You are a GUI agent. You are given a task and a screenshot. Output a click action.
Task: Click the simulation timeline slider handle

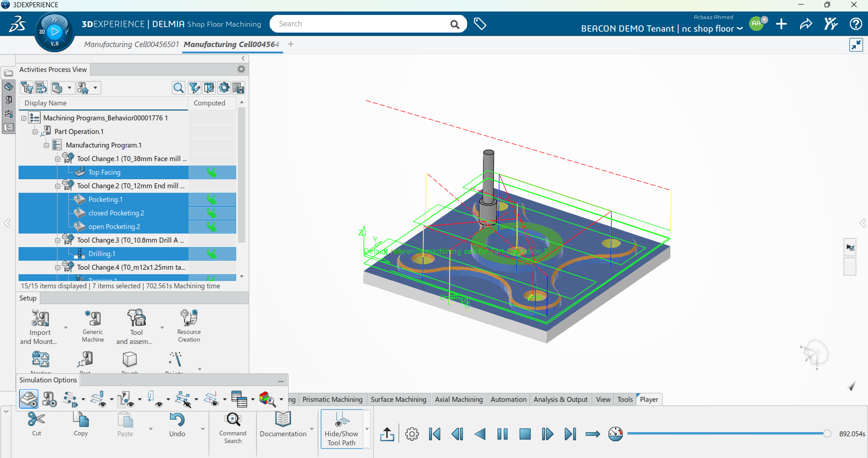click(827, 434)
